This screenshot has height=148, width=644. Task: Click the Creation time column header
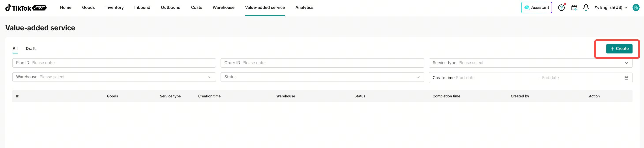209,96
